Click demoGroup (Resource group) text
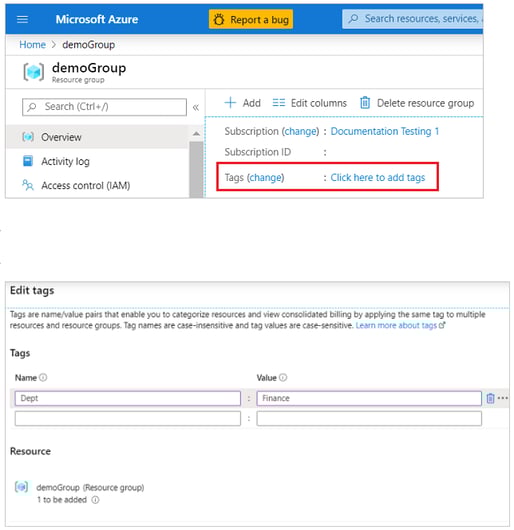 point(90,487)
